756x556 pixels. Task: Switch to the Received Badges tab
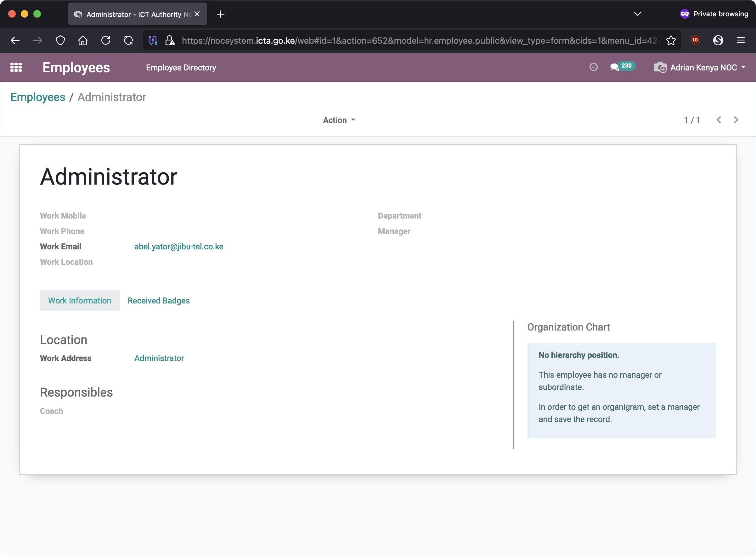(158, 301)
